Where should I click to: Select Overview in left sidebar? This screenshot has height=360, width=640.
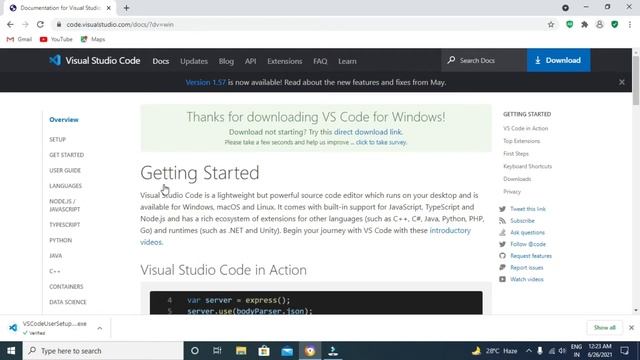point(64,120)
